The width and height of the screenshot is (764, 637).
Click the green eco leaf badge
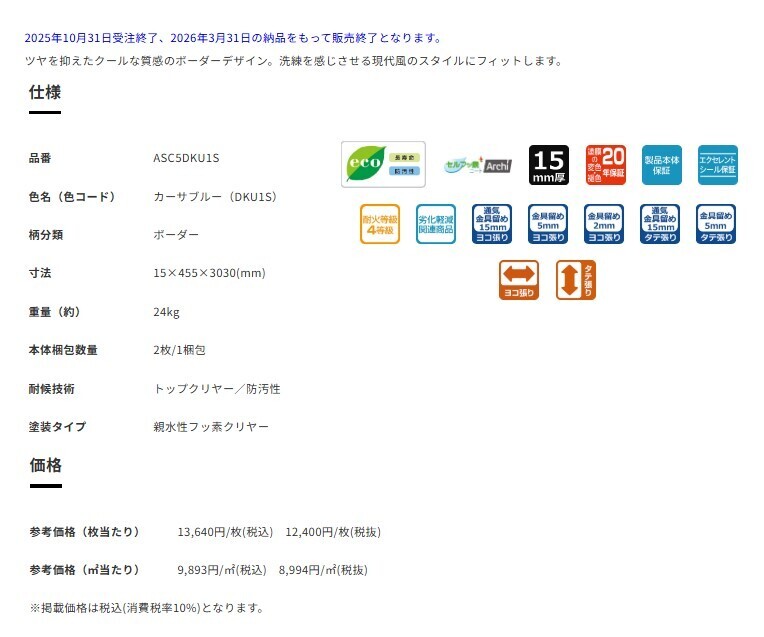coord(383,164)
